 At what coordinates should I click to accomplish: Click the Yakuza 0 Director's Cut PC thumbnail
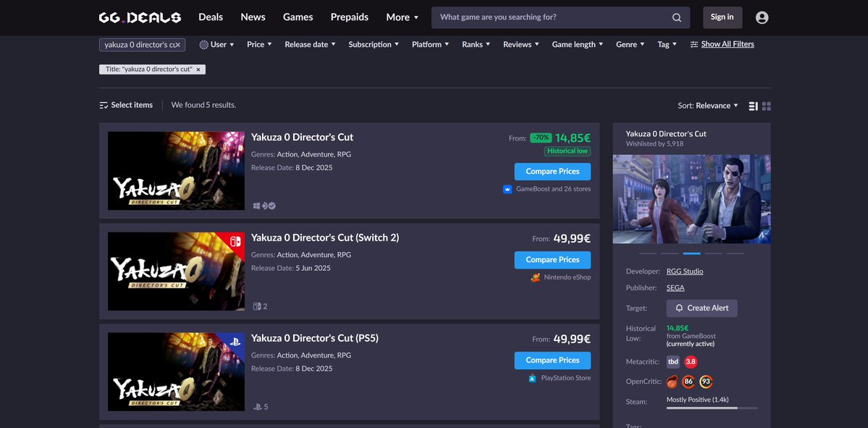point(176,170)
